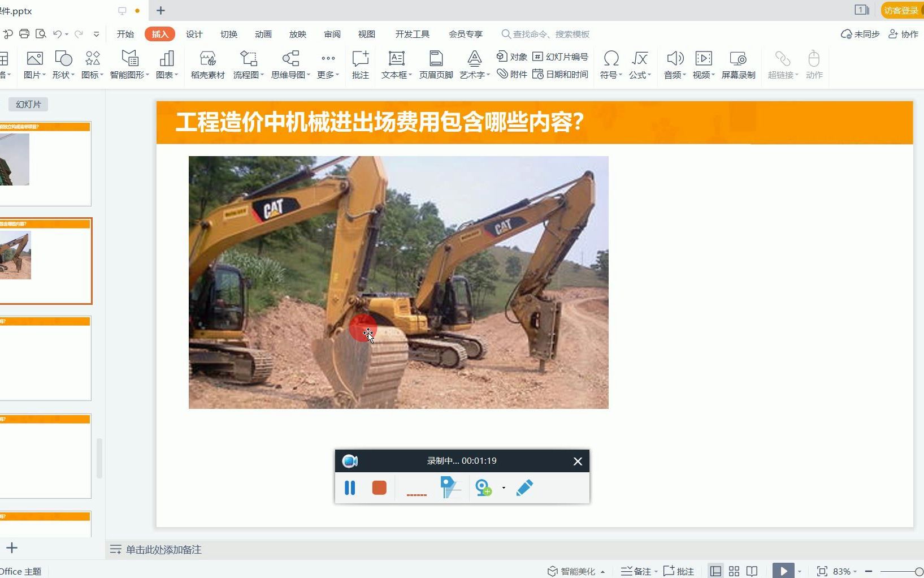This screenshot has width=924, height=578.
Task: Open the slideshow play options arrow
Action: pyautogui.click(x=800, y=572)
